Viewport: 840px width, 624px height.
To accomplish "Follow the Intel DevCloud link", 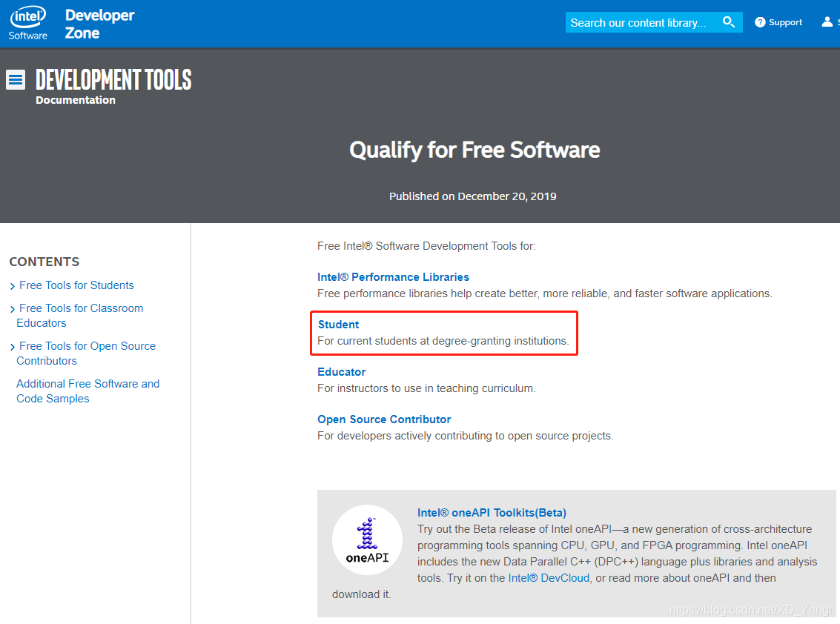I will [549, 578].
